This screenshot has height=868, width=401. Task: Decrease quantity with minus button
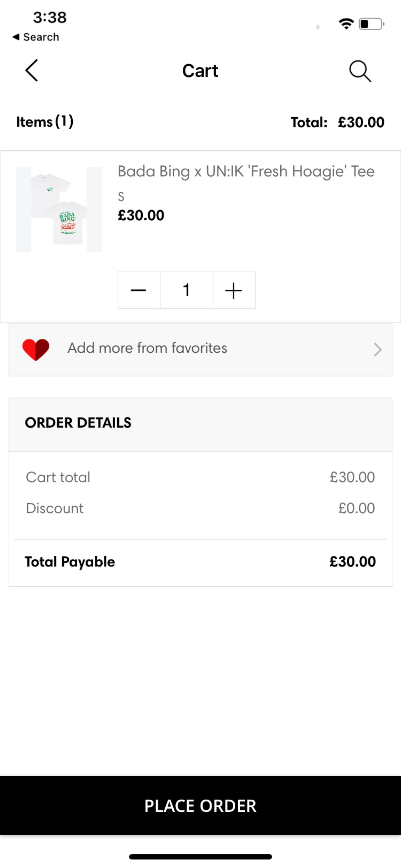[x=139, y=290]
